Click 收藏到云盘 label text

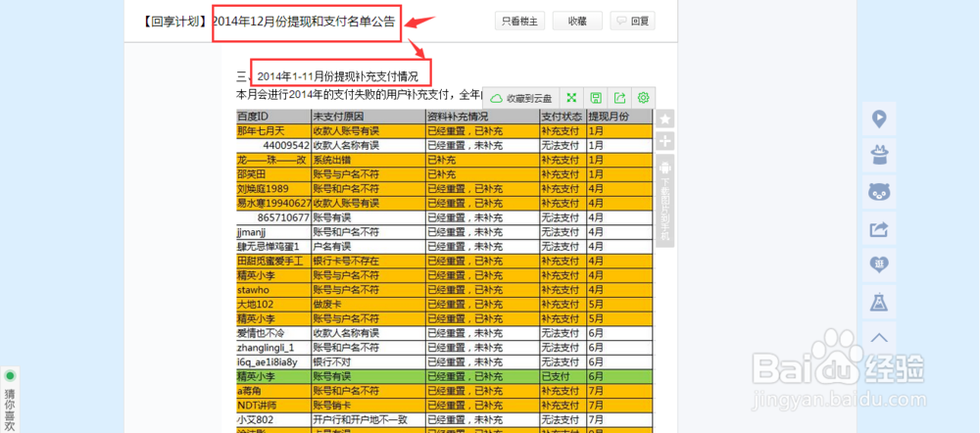point(529,99)
